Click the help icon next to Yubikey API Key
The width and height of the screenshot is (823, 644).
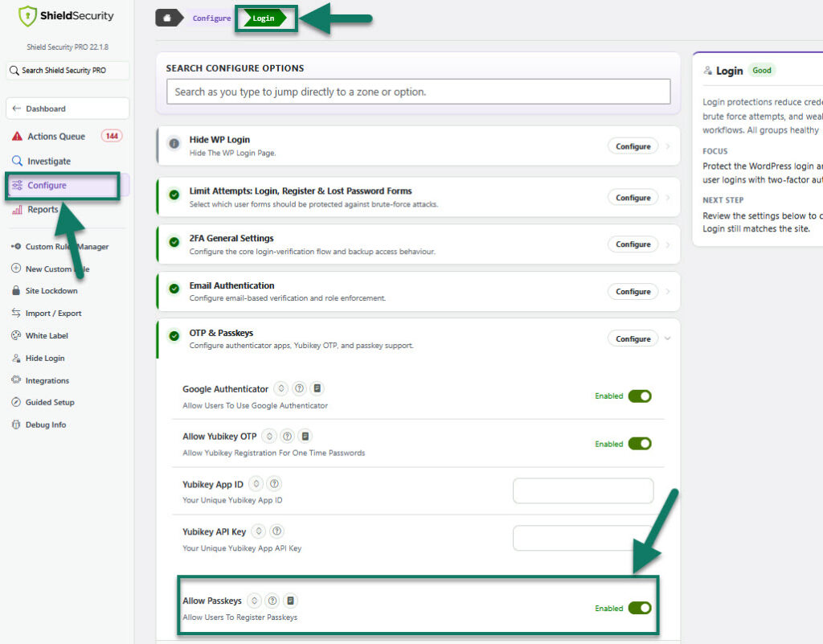click(276, 531)
